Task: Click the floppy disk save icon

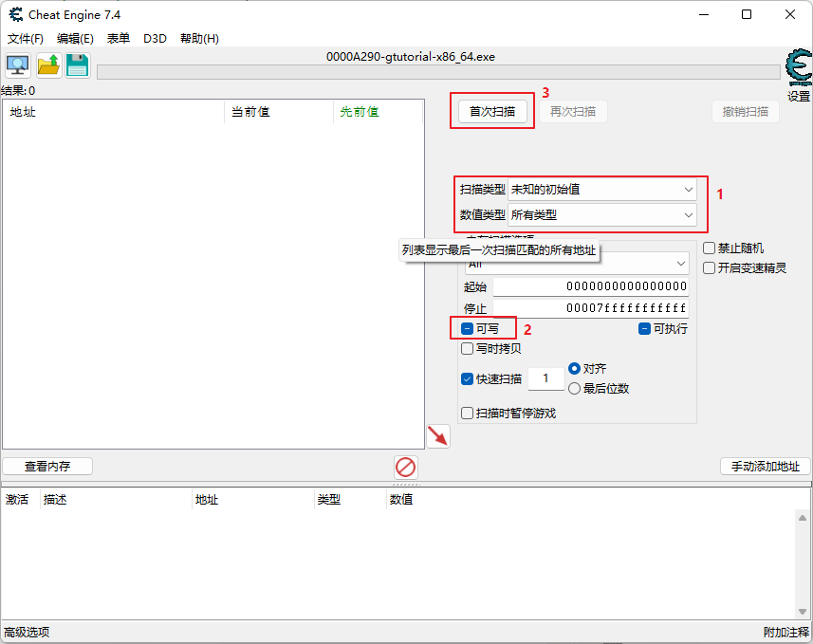Action: (x=78, y=65)
